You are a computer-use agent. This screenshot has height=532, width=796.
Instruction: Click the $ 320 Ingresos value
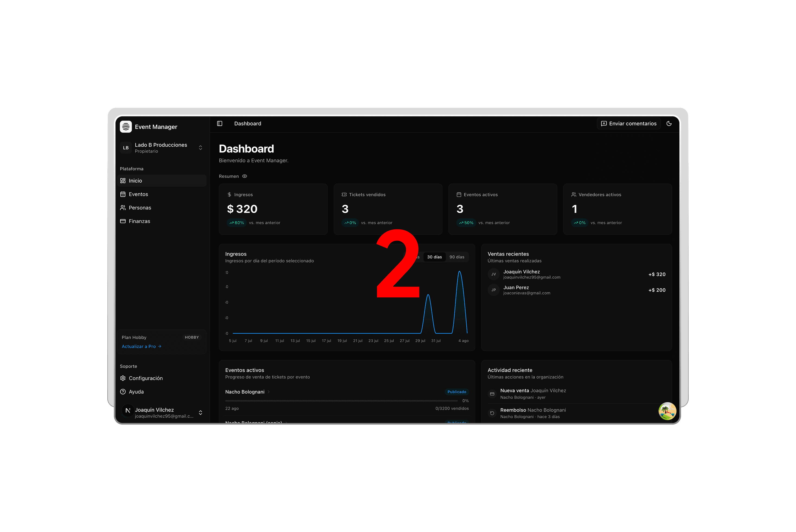242,209
